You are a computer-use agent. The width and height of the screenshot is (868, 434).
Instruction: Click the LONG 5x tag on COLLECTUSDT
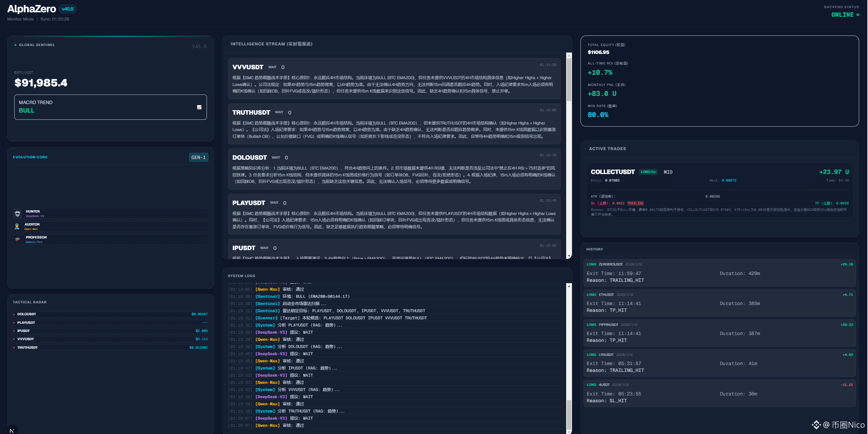coord(648,172)
